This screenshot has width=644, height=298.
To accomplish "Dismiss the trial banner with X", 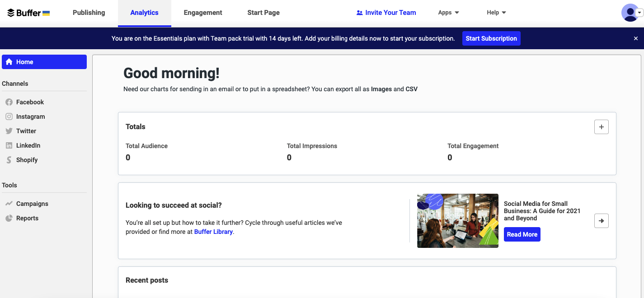I will pyautogui.click(x=635, y=38).
